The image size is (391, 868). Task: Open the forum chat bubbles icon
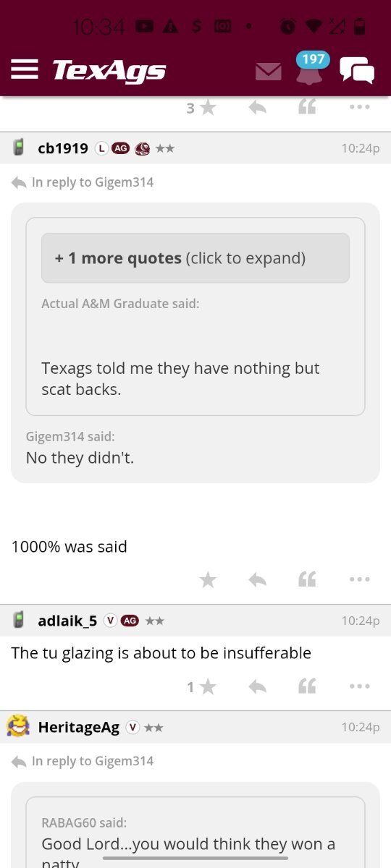(x=357, y=70)
